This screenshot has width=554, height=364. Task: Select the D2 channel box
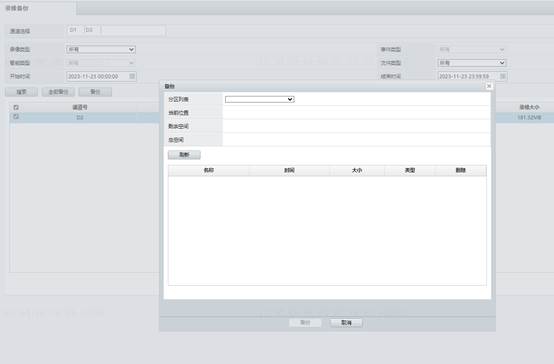pyautogui.click(x=89, y=30)
